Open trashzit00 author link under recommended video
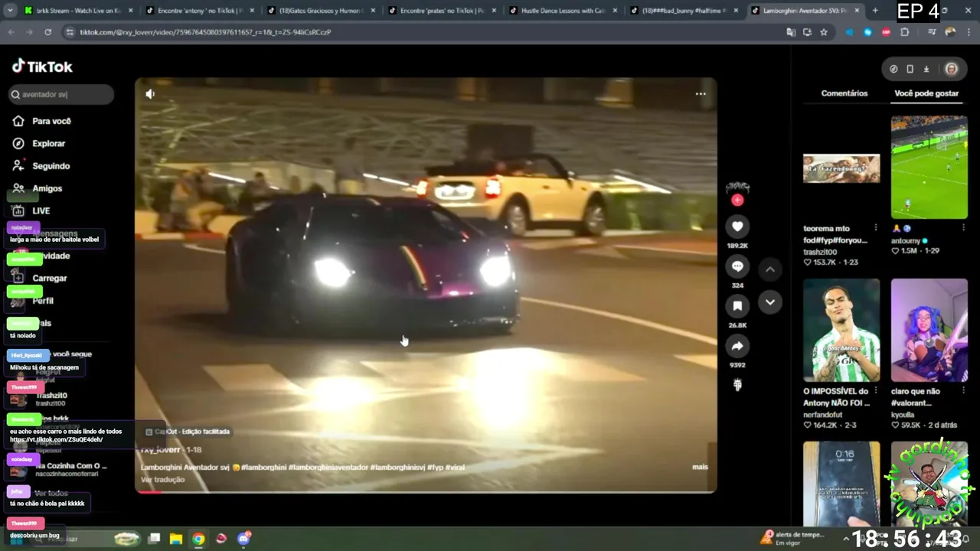The width and height of the screenshot is (980, 551). (x=820, y=252)
